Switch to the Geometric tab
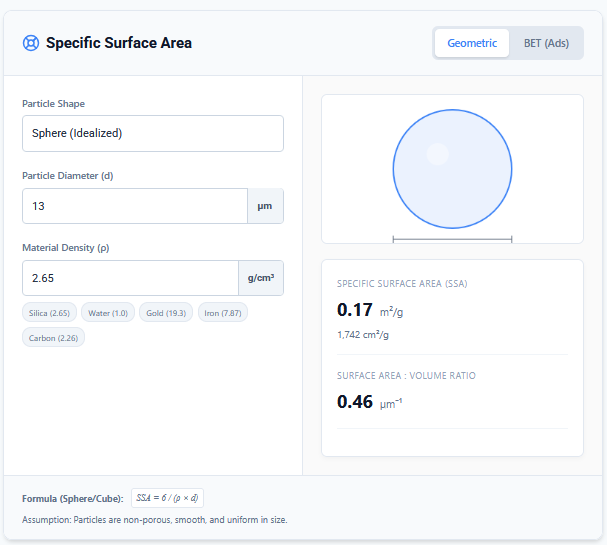The width and height of the screenshot is (607, 545). click(472, 43)
